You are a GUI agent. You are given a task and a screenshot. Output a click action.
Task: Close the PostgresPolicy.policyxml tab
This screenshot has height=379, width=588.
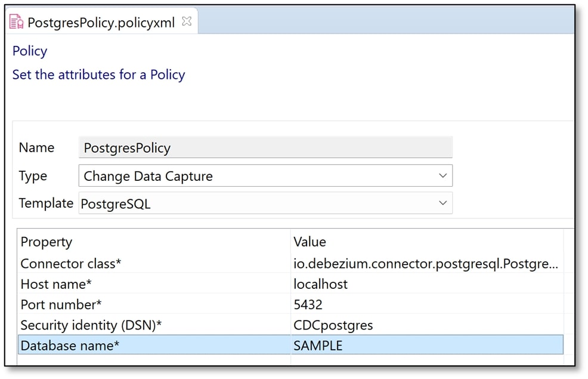(187, 21)
